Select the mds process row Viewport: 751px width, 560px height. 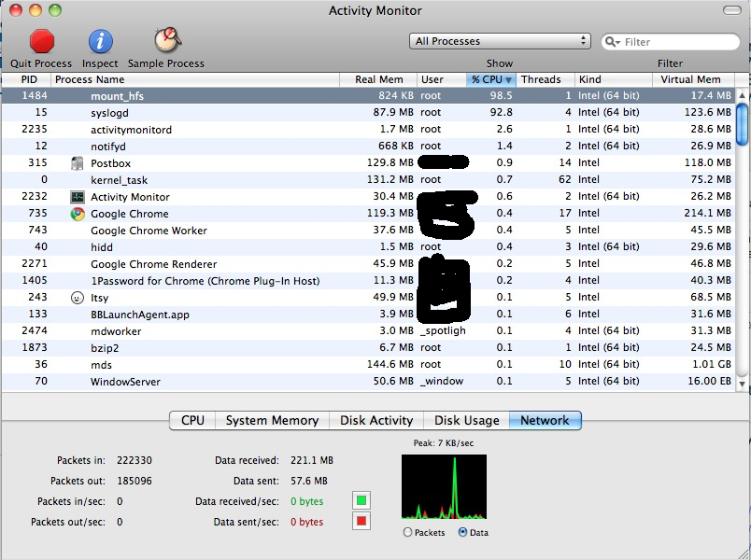[368, 365]
